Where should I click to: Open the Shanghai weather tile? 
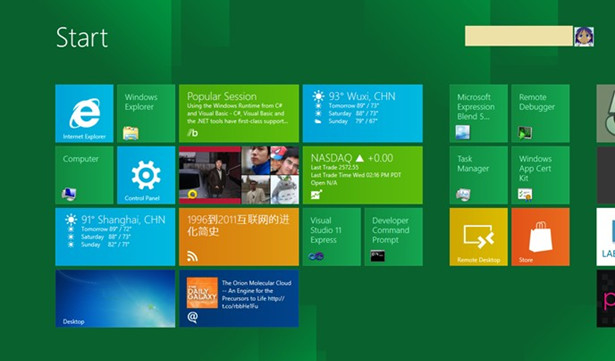[x=115, y=237]
